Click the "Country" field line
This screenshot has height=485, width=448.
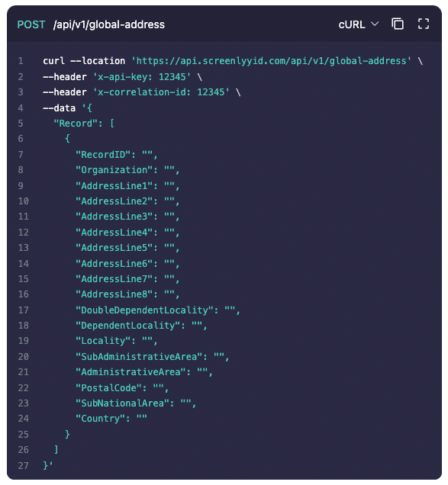(x=111, y=419)
